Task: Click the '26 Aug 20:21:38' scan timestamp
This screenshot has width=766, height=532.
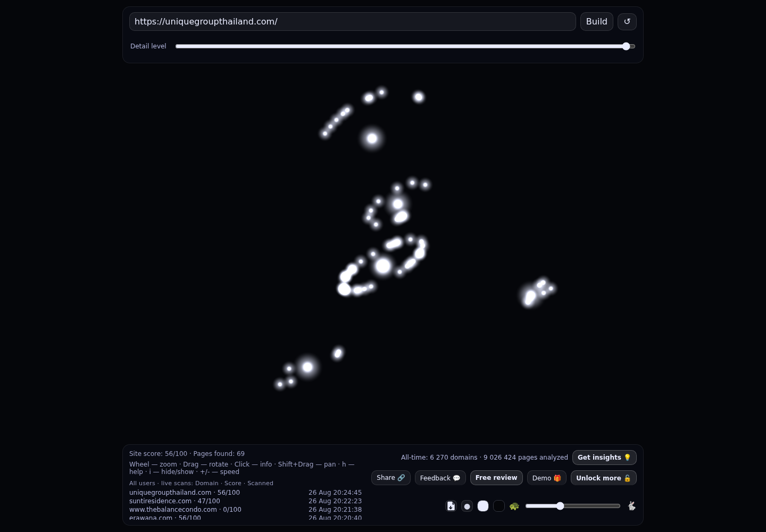Action: (335, 510)
